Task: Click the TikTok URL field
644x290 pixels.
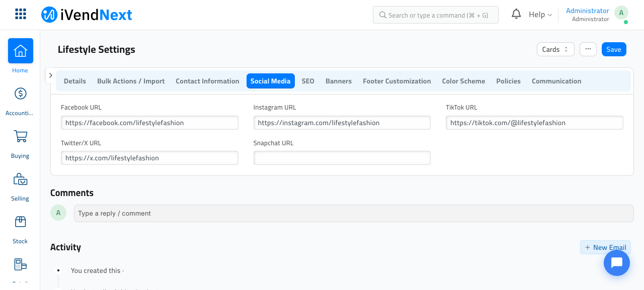Action: [534, 123]
